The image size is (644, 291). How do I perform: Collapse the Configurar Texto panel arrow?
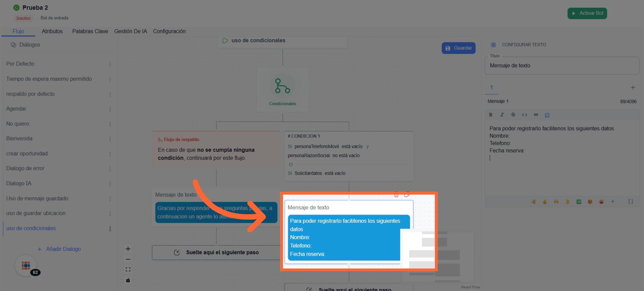coord(493,45)
